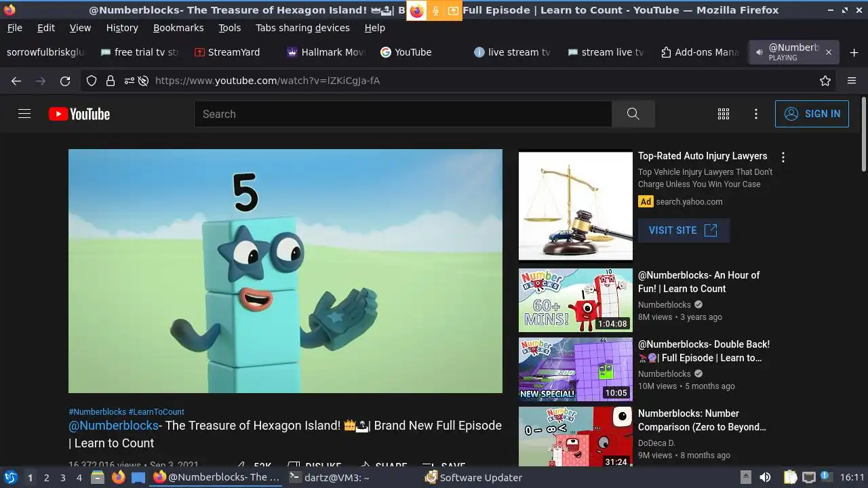Click the SIGN IN button
The image size is (868, 488).
pos(812,114)
